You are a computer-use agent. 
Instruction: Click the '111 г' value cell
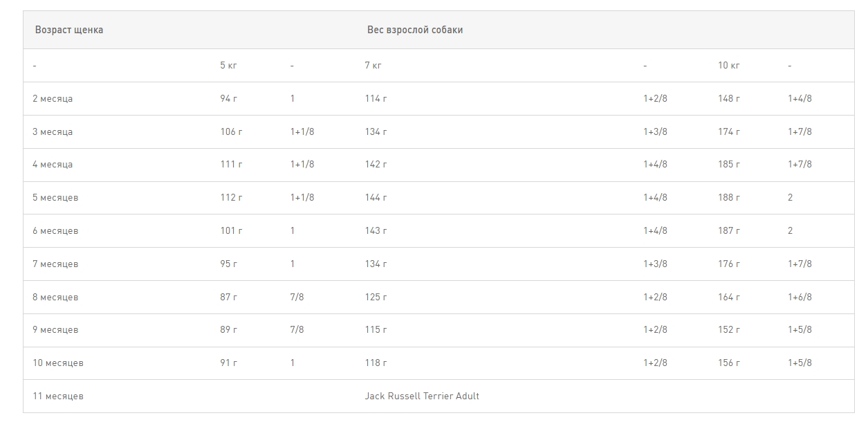231,164
